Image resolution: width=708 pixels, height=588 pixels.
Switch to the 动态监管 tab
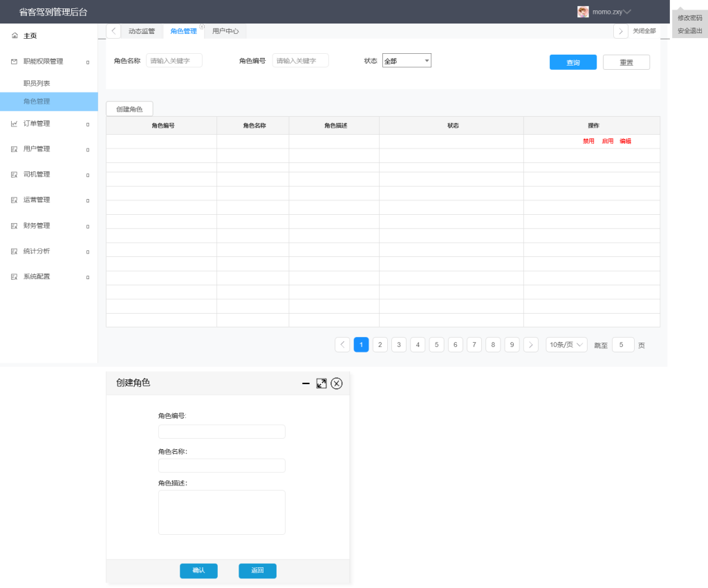click(x=142, y=31)
